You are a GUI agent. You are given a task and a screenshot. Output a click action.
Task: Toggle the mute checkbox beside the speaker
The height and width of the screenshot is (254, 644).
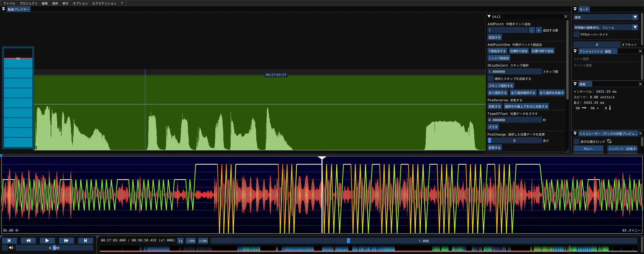point(5,248)
